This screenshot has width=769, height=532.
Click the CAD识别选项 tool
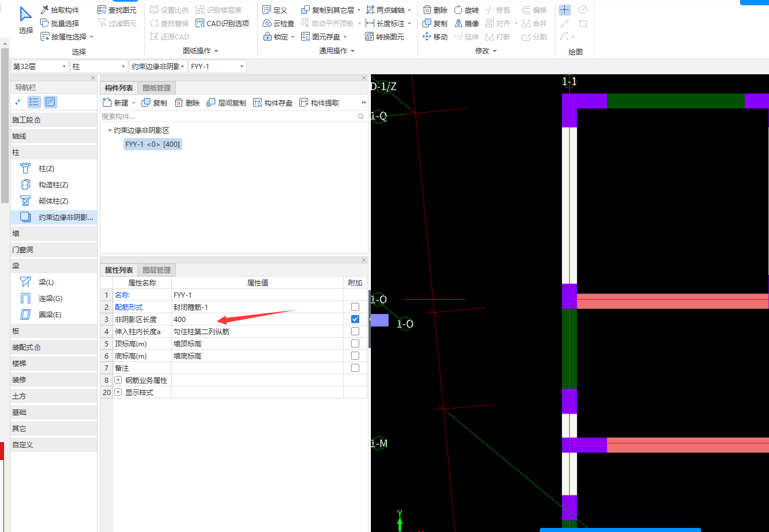coord(222,23)
